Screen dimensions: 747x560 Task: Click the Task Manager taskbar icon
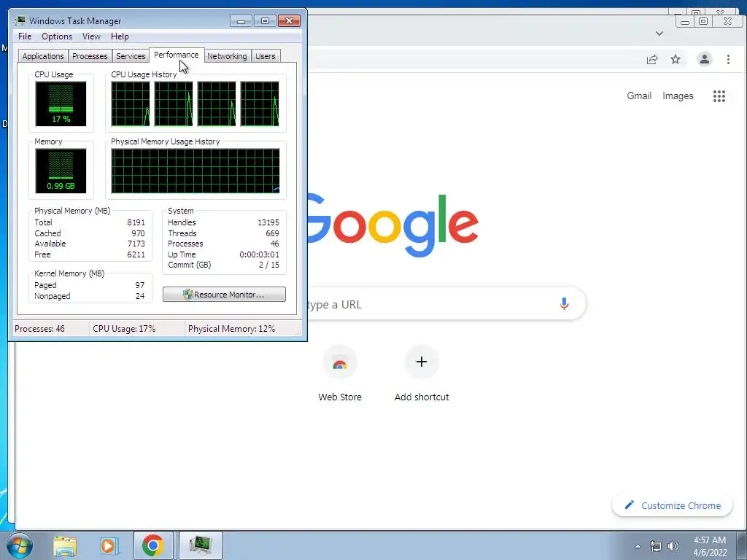(200, 545)
